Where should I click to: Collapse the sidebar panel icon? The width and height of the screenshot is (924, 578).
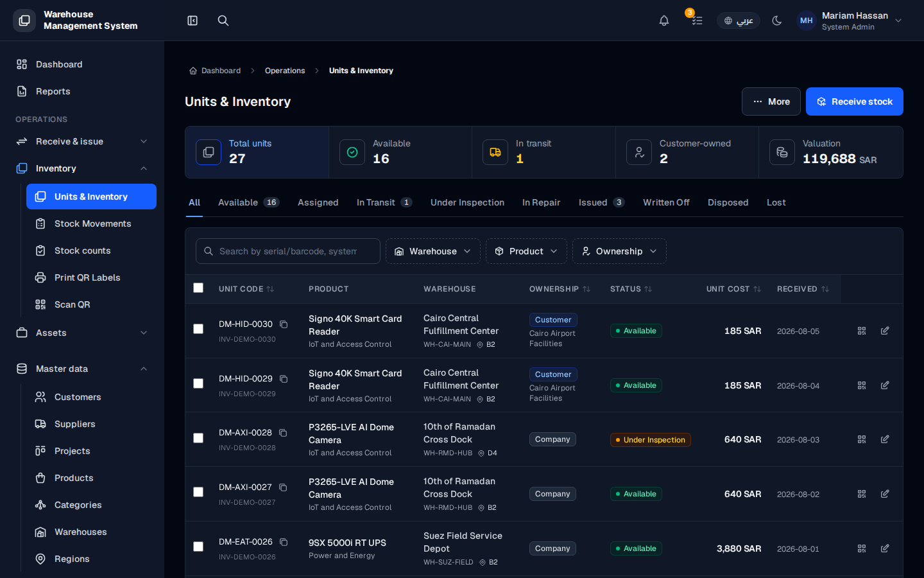193,21
